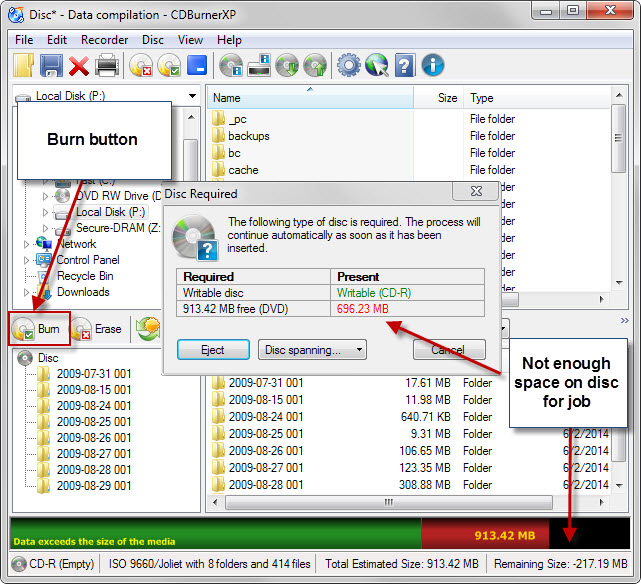The image size is (641, 584).
Task: Open the Disc spanning... dropdown
Action: (x=312, y=350)
